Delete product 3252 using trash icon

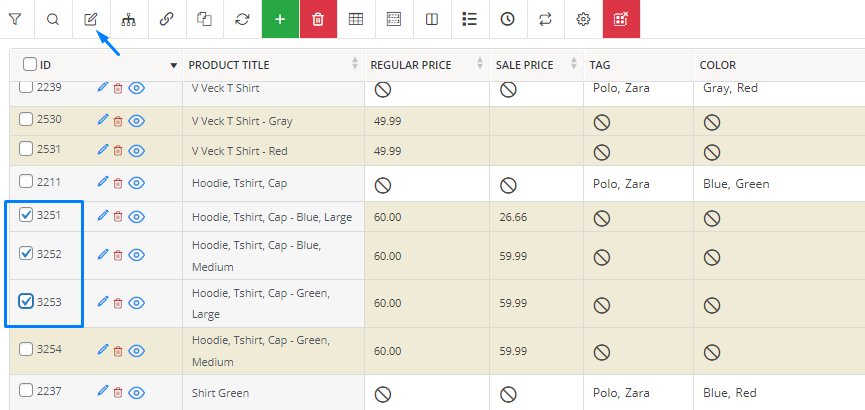(118, 255)
